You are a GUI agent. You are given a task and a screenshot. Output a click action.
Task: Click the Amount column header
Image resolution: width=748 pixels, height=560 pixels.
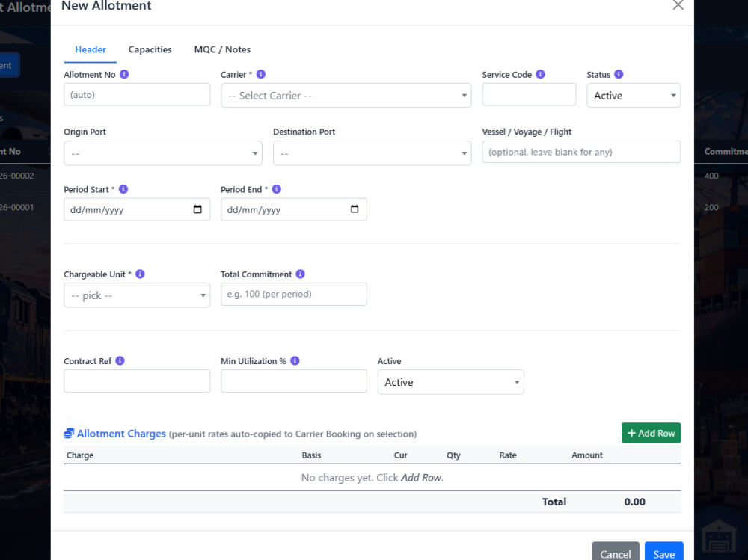586,455
